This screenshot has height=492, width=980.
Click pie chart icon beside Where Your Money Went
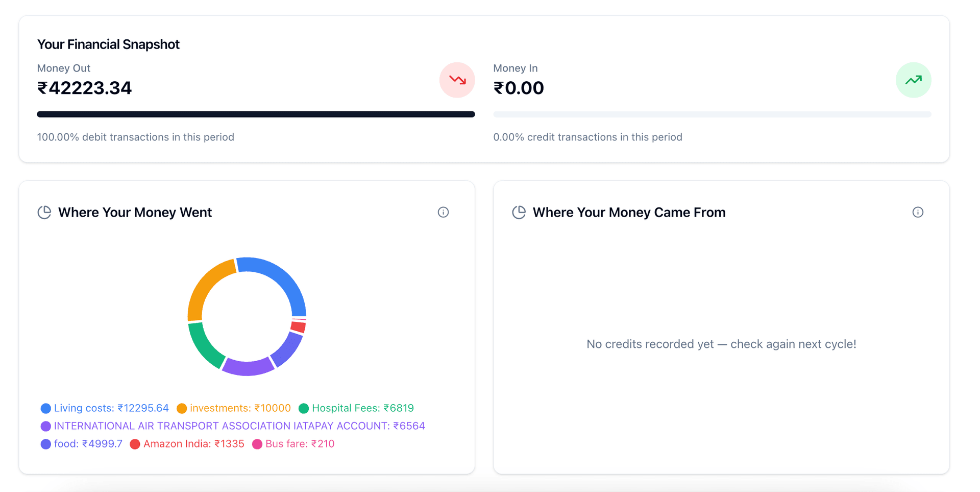point(44,213)
